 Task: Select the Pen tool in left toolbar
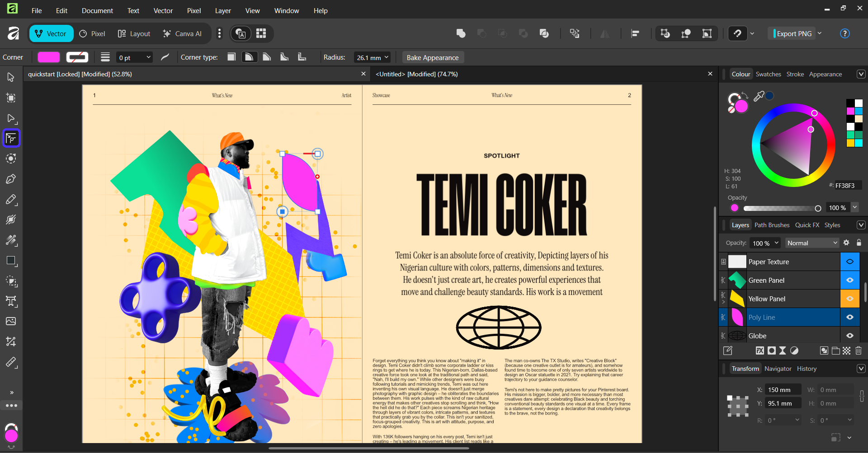point(11,179)
